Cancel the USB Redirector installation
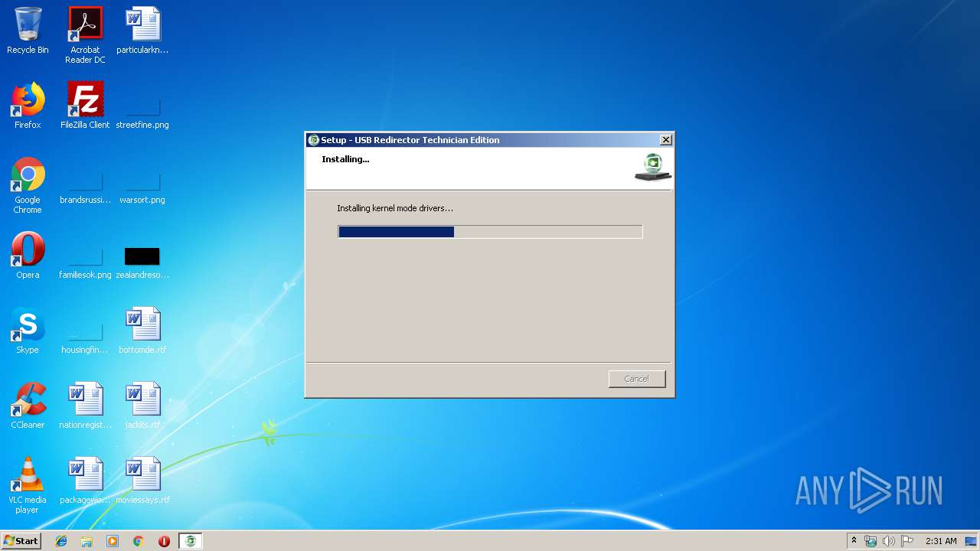 click(637, 379)
